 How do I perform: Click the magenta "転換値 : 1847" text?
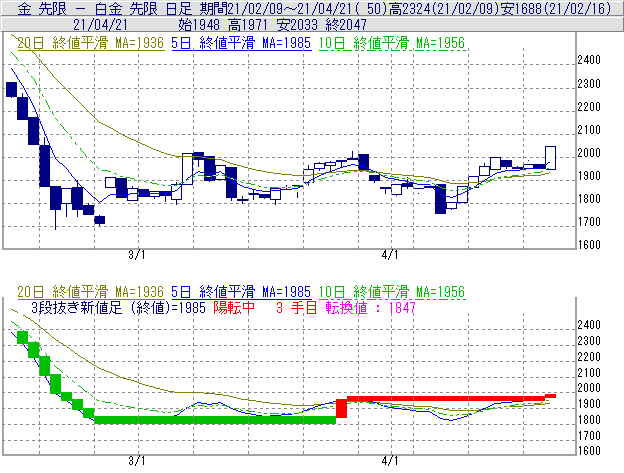(370, 308)
